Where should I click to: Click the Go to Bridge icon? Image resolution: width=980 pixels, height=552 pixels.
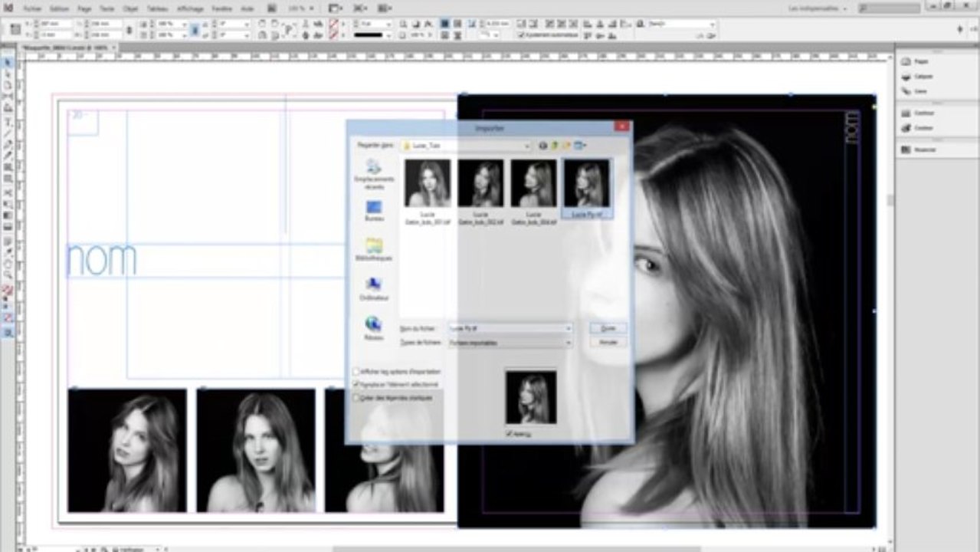(271, 8)
